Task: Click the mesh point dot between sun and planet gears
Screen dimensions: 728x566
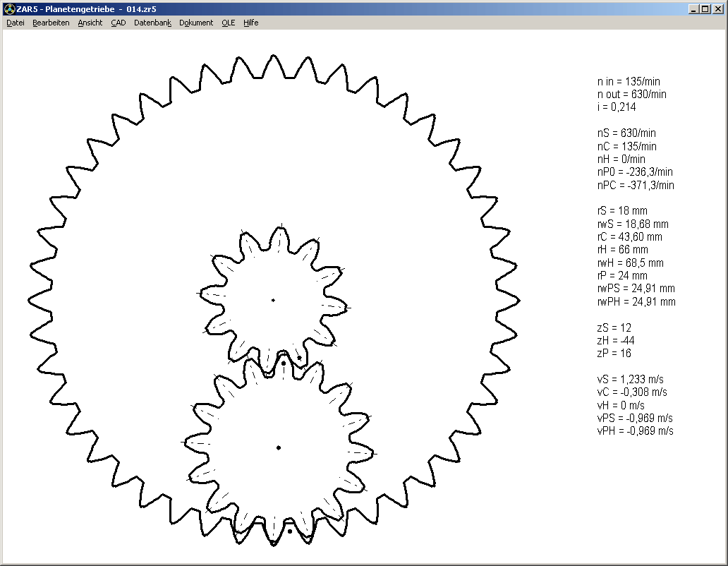Action: [x=284, y=363]
